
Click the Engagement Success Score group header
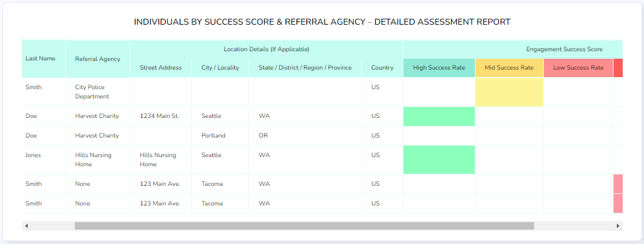[513, 49]
